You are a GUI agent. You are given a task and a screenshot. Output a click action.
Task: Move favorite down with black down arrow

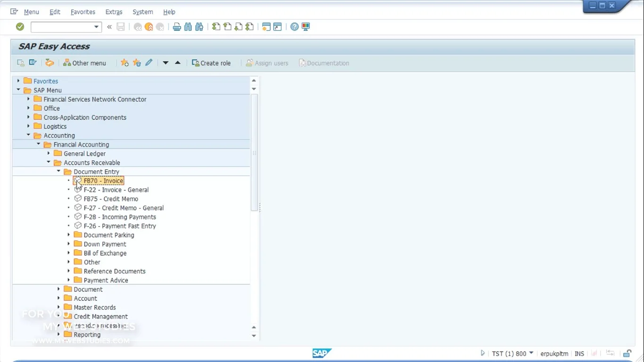tap(165, 63)
